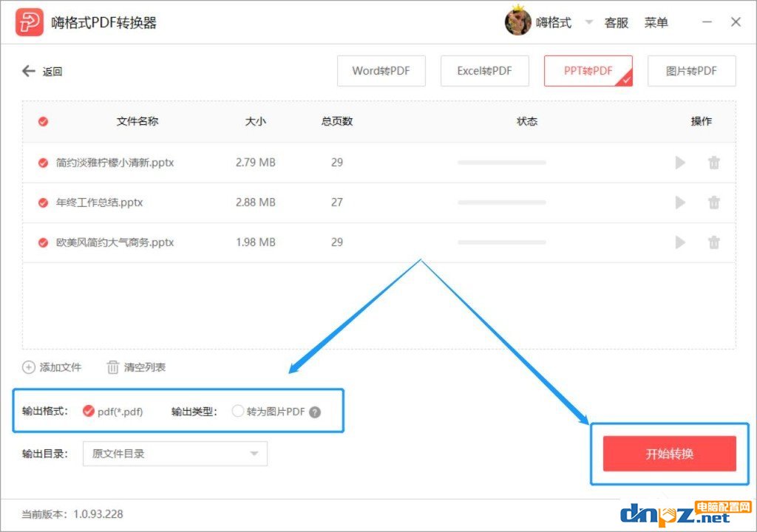Delete 欧美风简约大气商务.pptx using its trash icon

[713, 242]
